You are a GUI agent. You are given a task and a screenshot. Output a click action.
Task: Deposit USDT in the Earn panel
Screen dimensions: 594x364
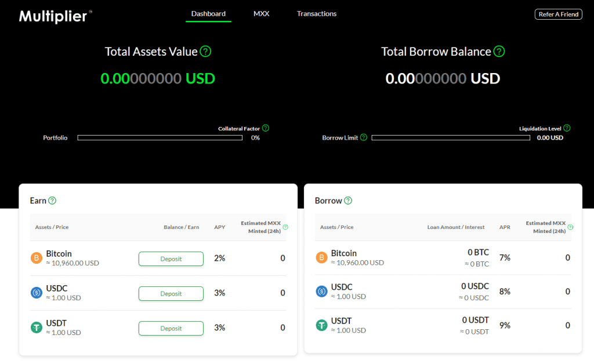(171, 329)
